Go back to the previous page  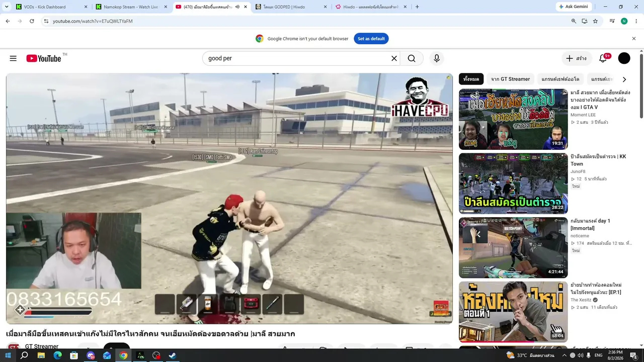pyautogui.click(x=8, y=21)
